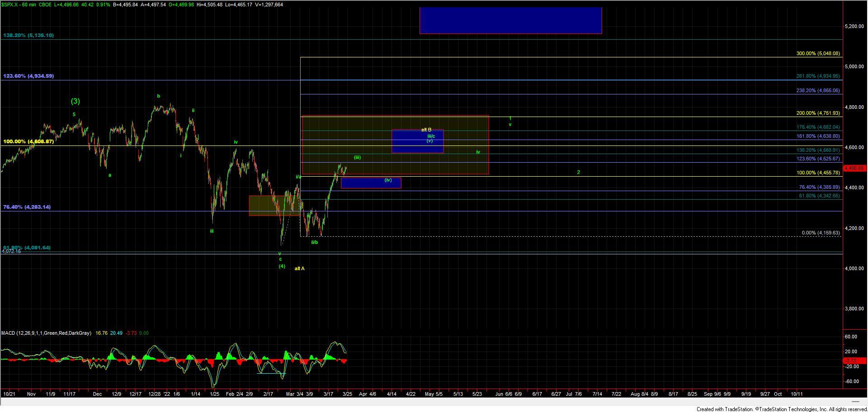Click the 3/25 date on time axis
Viewport: 868px width, 412px height.
[347, 394]
